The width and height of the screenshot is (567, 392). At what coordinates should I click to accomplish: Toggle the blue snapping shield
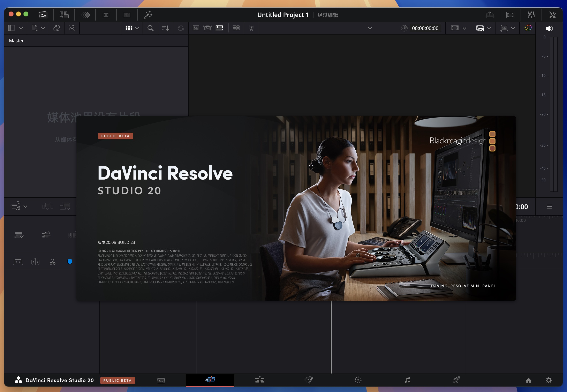[70, 262]
